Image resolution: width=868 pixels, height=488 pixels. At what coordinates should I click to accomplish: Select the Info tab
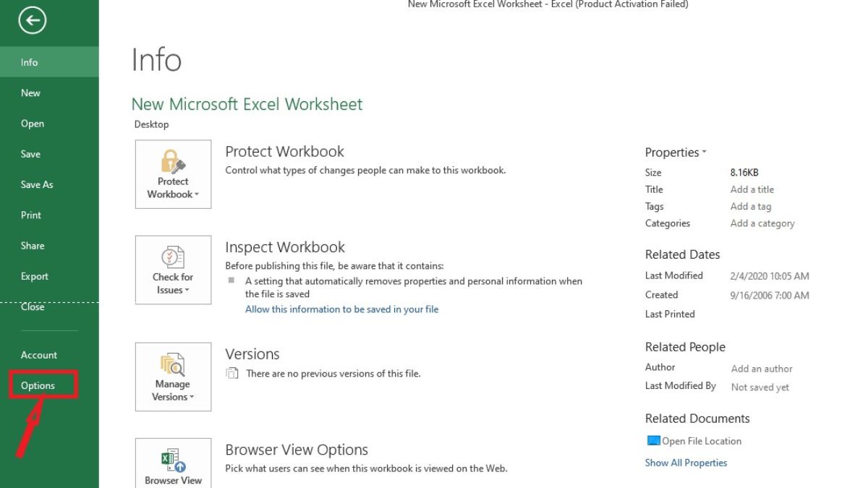(49, 62)
